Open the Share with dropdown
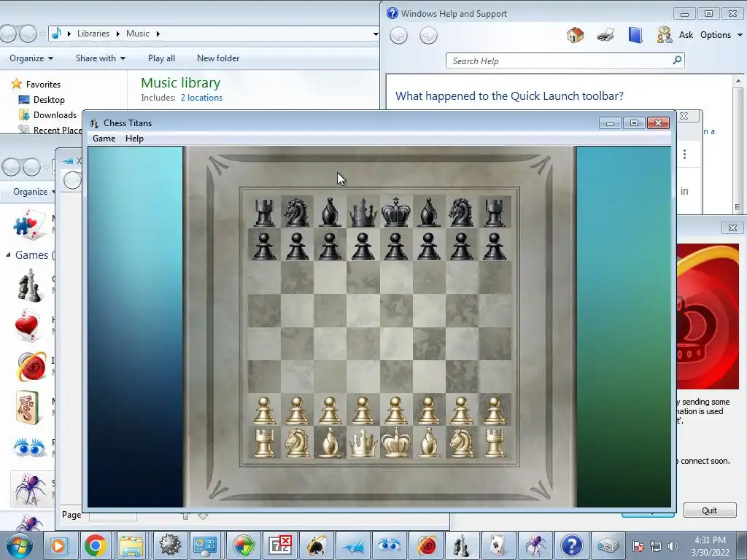The height and width of the screenshot is (560, 747). click(101, 58)
